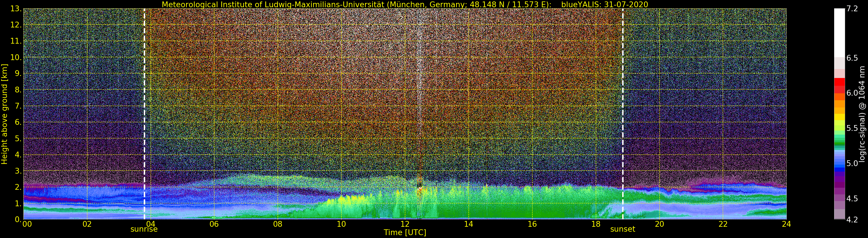Image resolution: width=868 pixels, height=238 pixels.
Task: Click the "4." height axis tick label
Action: click(x=18, y=155)
